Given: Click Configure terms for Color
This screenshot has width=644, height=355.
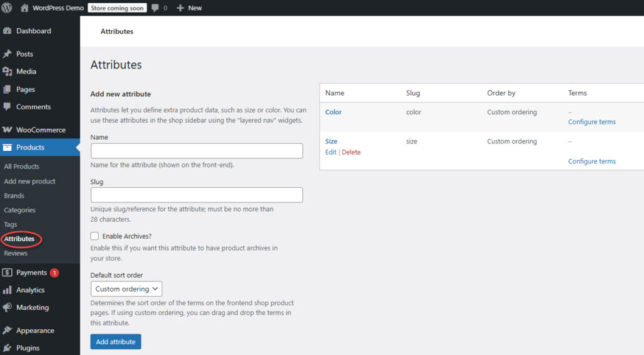Looking at the screenshot, I should 592,122.
